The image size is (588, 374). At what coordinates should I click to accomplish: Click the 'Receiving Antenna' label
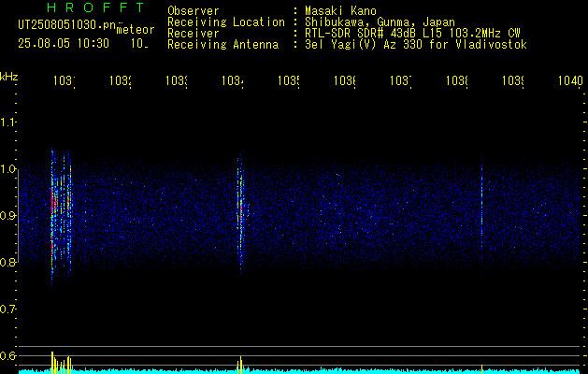223,45
